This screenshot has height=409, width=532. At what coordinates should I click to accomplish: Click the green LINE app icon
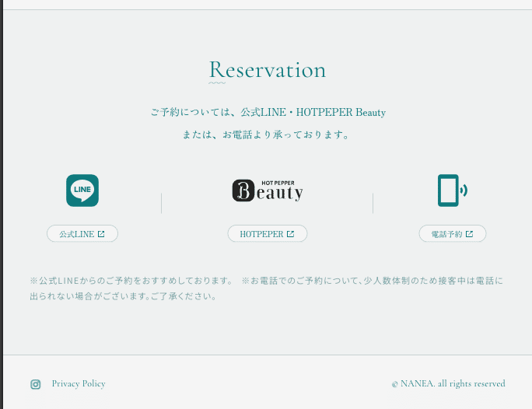coord(82,191)
